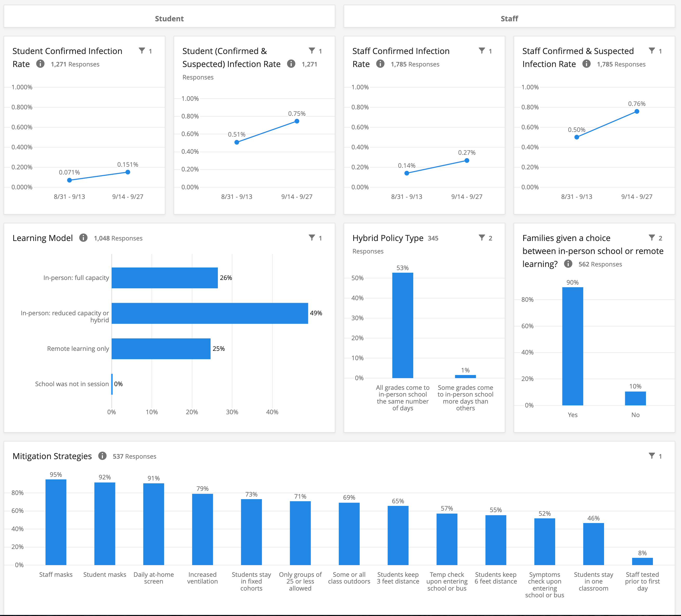Open the filter on the Learning Model chart
This screenshot has width=681, height=616.
(312, 238)
